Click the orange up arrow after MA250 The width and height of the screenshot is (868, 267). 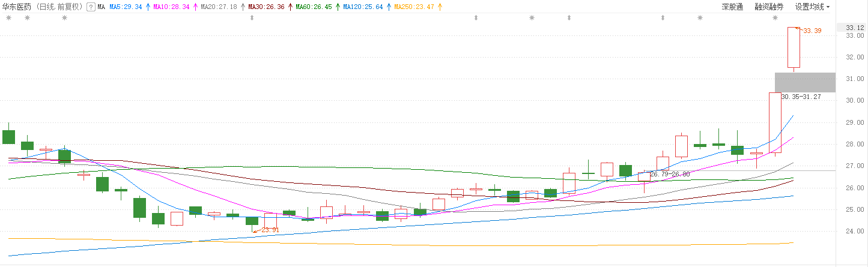click(440, 7)
